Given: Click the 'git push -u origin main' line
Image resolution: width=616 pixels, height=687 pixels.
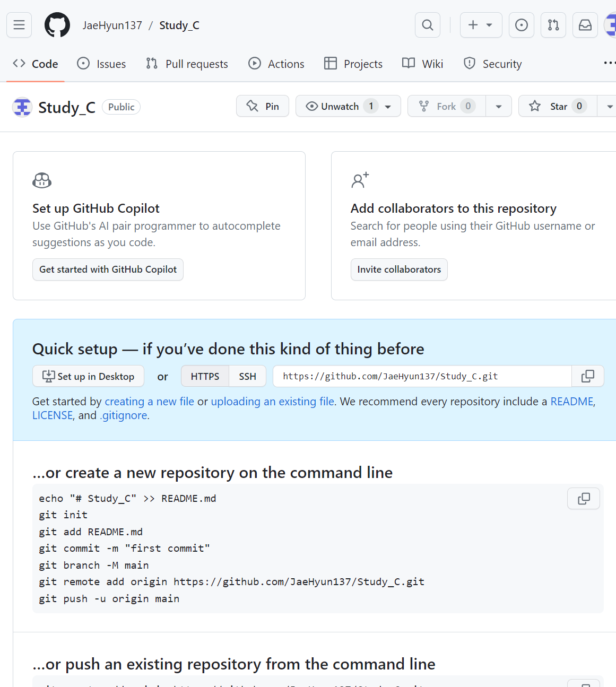Looking at the screenshot, I should coord(109,598).
